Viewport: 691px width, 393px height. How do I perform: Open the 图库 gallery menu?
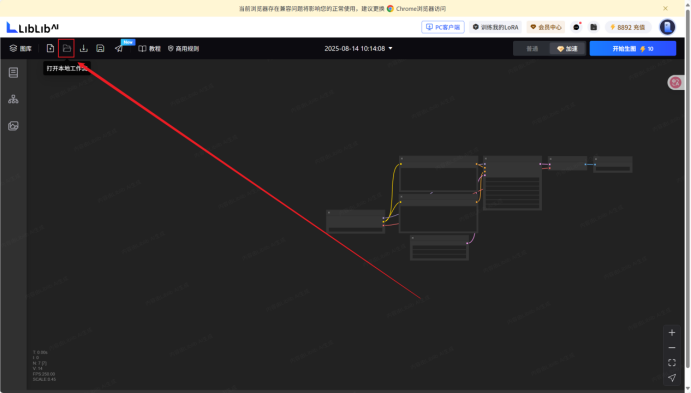point(21,48)
